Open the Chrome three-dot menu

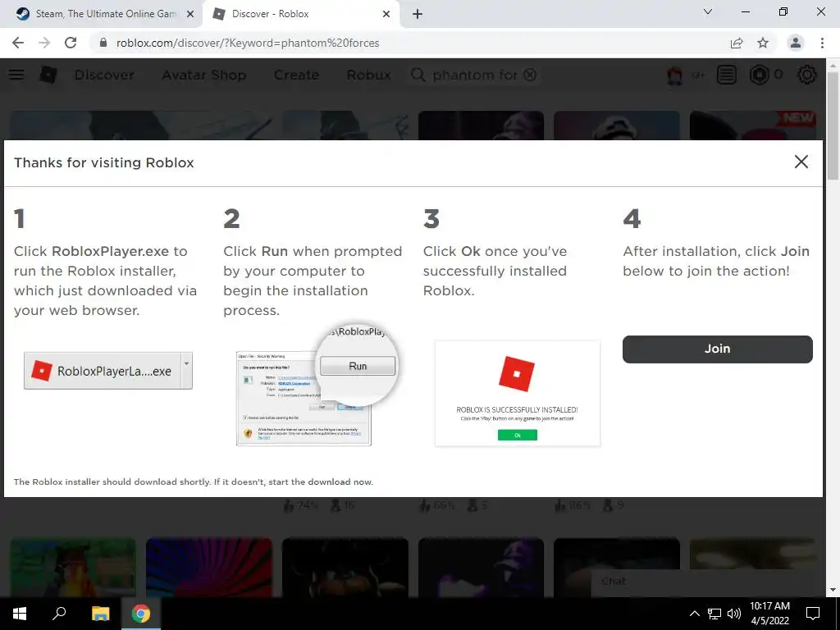coord(822,43)
